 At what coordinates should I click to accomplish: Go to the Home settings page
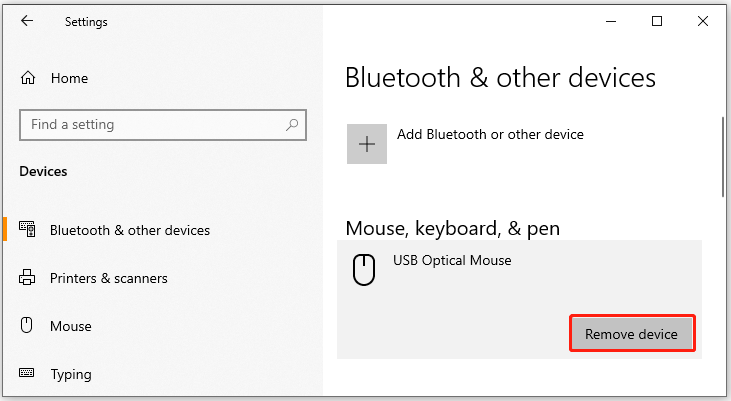[x=69, y=78]
